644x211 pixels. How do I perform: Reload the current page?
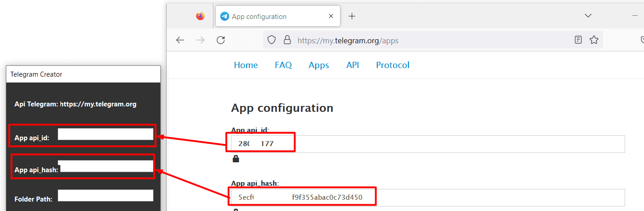(221, 40)
